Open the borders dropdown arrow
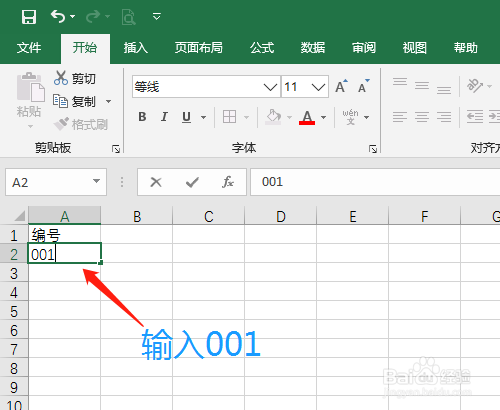The width and height of the screenshot is (500, 410). click(246, 117)
